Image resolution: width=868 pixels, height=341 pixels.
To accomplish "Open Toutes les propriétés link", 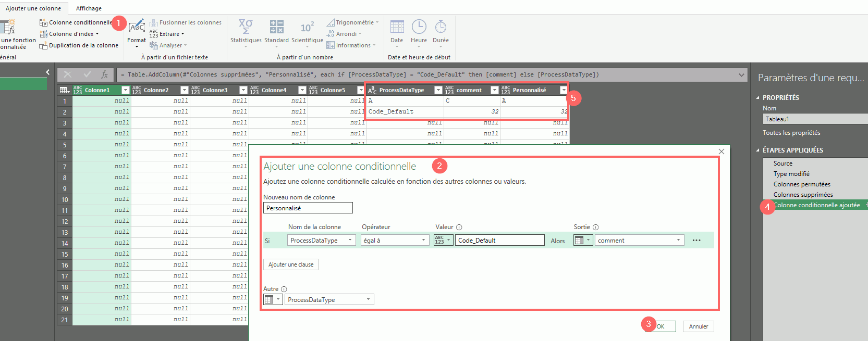I will click(791, 133).
